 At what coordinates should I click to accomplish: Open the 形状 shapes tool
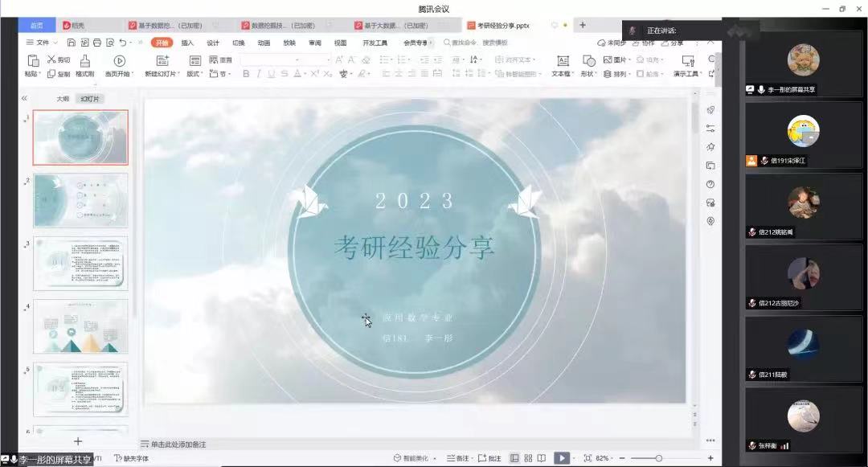588,61
